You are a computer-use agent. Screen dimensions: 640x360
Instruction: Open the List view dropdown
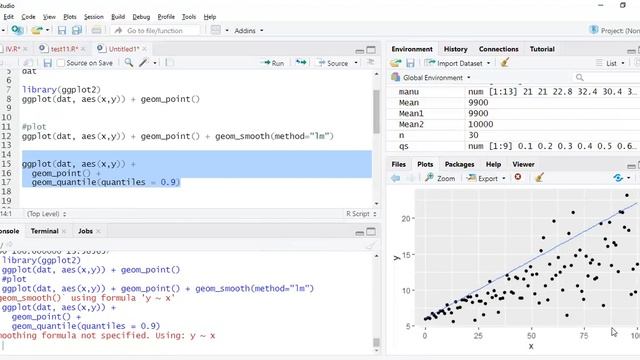tap(610, 63)
